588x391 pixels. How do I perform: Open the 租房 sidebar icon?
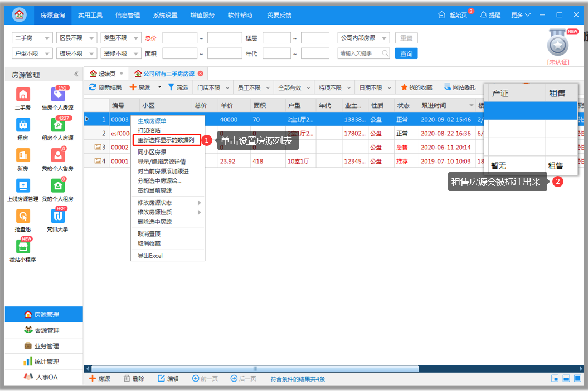click(23, 124)
